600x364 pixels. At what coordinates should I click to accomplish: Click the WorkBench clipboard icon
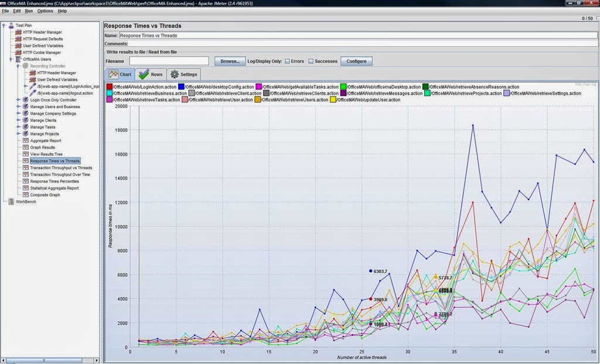click(11, 201)
